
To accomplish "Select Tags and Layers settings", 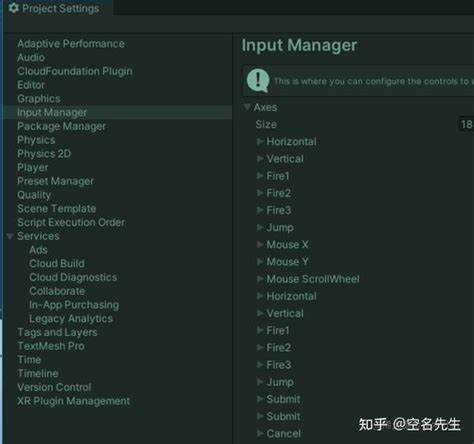I will (x=57, y=332).
